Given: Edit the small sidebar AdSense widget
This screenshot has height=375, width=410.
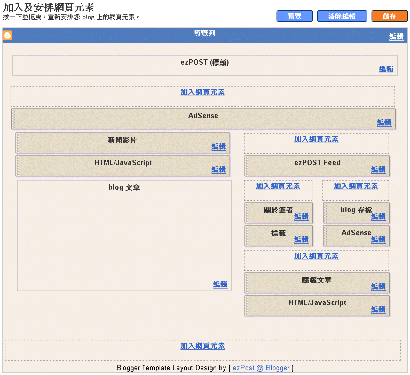Looking at the screenshot, I should tap(378, 239).
